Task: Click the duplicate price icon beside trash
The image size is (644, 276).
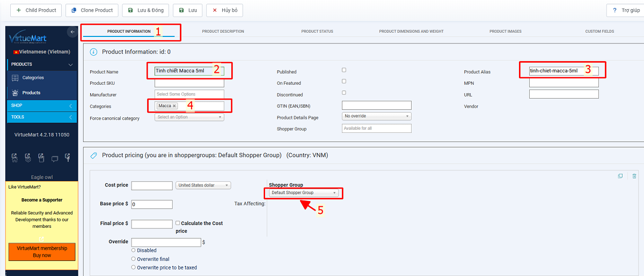Action: pos(620,176)
